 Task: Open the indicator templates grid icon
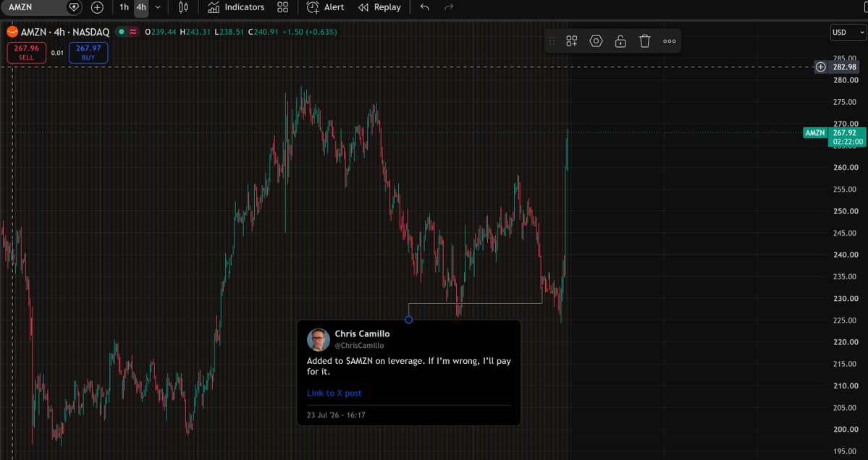[x=283, y=7]
